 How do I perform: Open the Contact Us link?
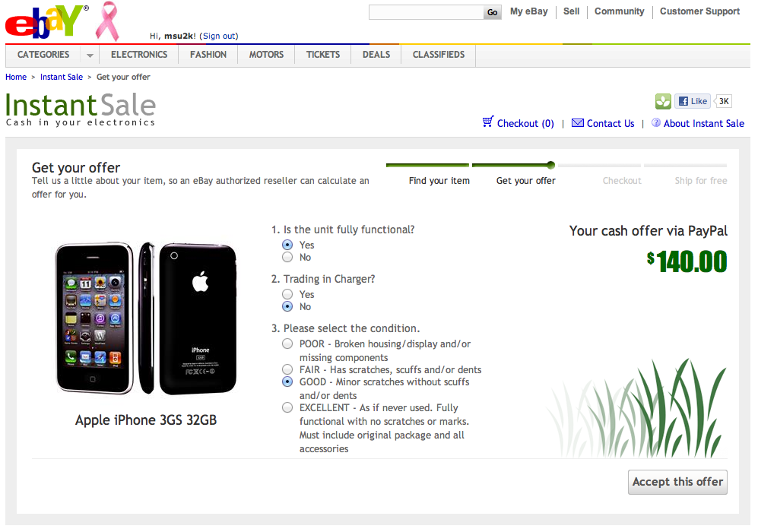(610, 123)
